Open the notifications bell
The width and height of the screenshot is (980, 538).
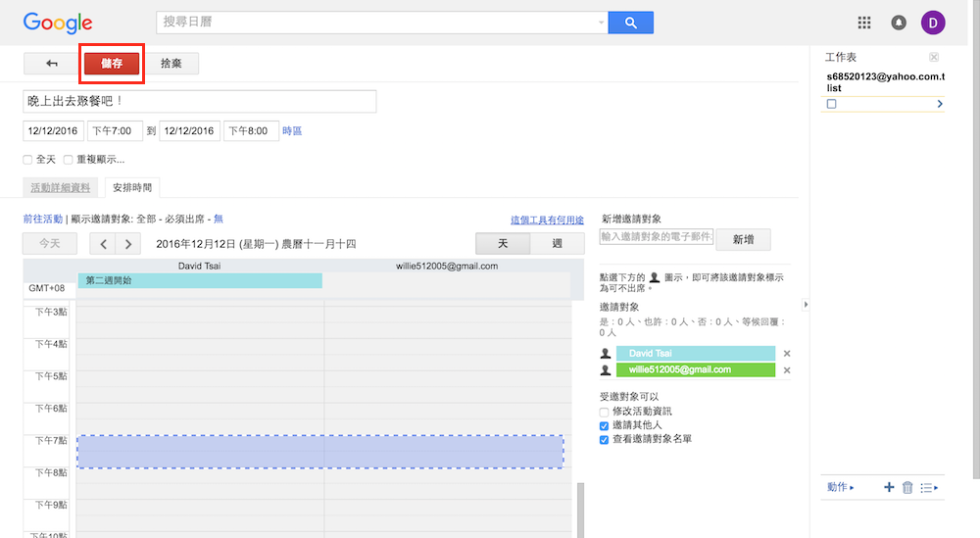(898, 23)
